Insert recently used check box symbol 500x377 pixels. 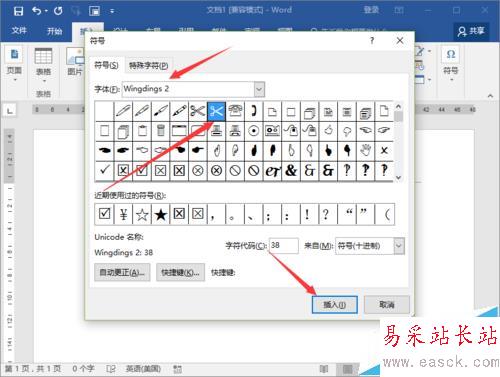click(x=104, y=214)
